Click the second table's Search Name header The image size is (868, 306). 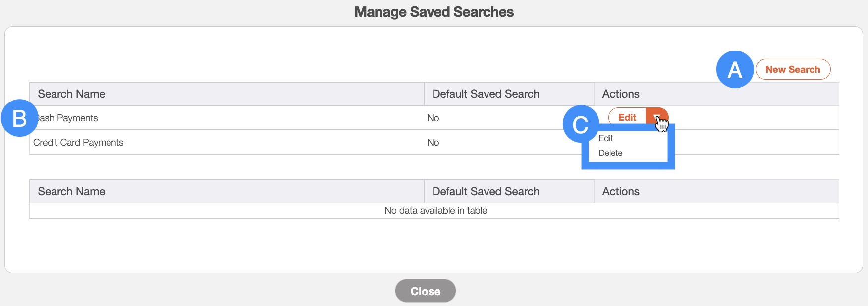coord(71,192)
